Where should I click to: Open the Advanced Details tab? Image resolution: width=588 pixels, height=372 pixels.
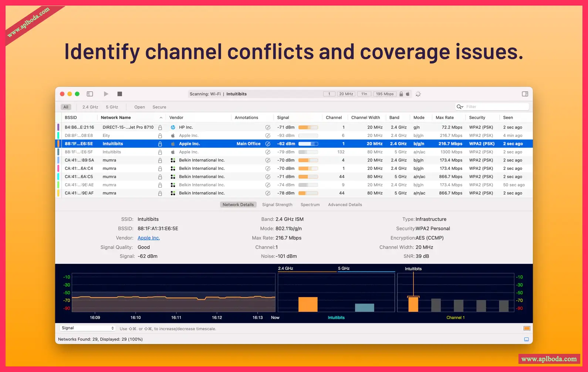pos(345,205)
